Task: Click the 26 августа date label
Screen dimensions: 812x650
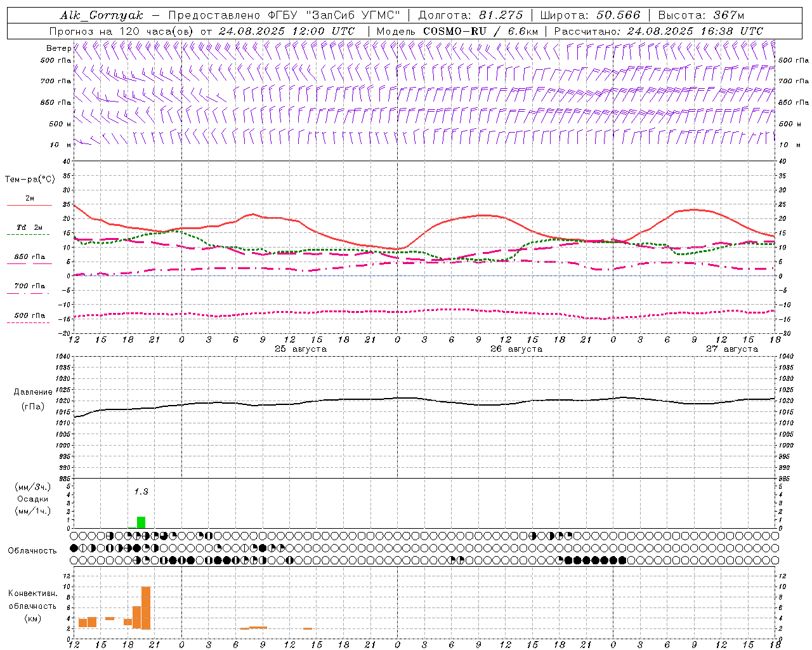Action: 516,349
